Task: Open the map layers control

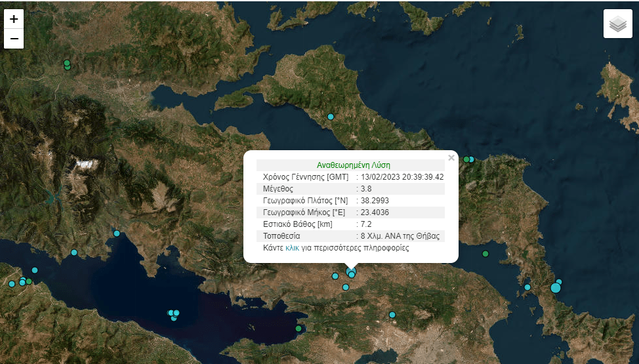Action: tap(617, 24)
